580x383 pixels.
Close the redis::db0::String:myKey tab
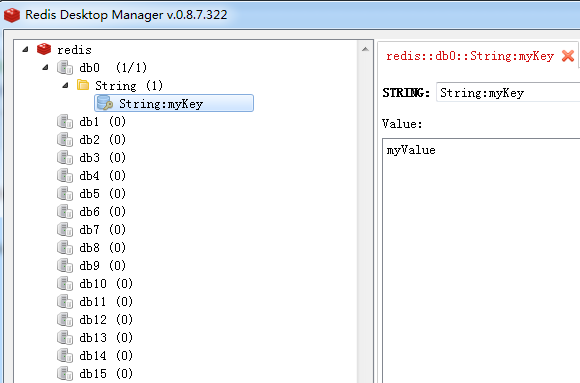point(568,56)
